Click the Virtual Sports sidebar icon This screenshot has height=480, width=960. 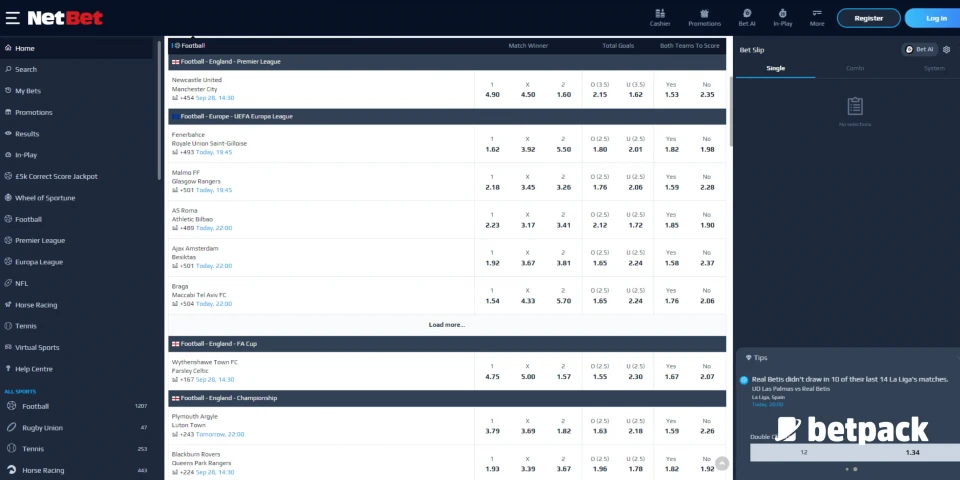9,347
